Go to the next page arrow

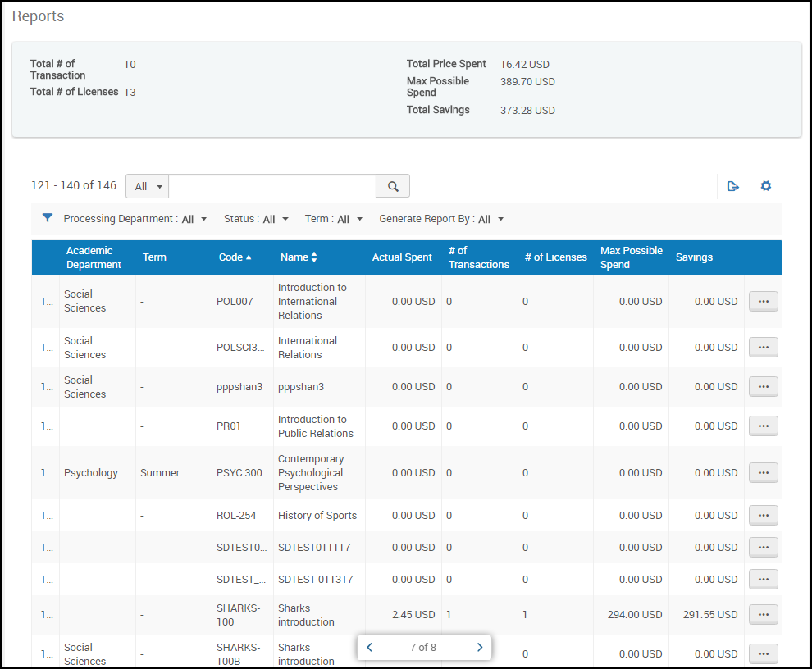480,647
